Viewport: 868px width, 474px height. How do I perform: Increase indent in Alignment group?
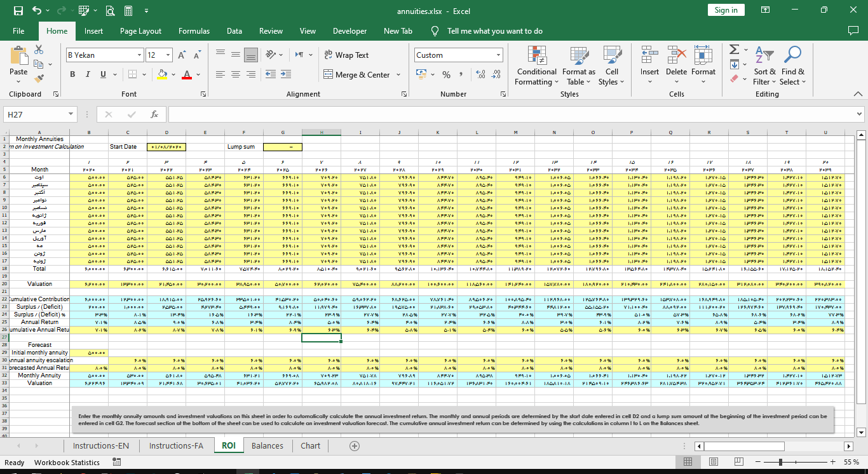tap(285, 74)
